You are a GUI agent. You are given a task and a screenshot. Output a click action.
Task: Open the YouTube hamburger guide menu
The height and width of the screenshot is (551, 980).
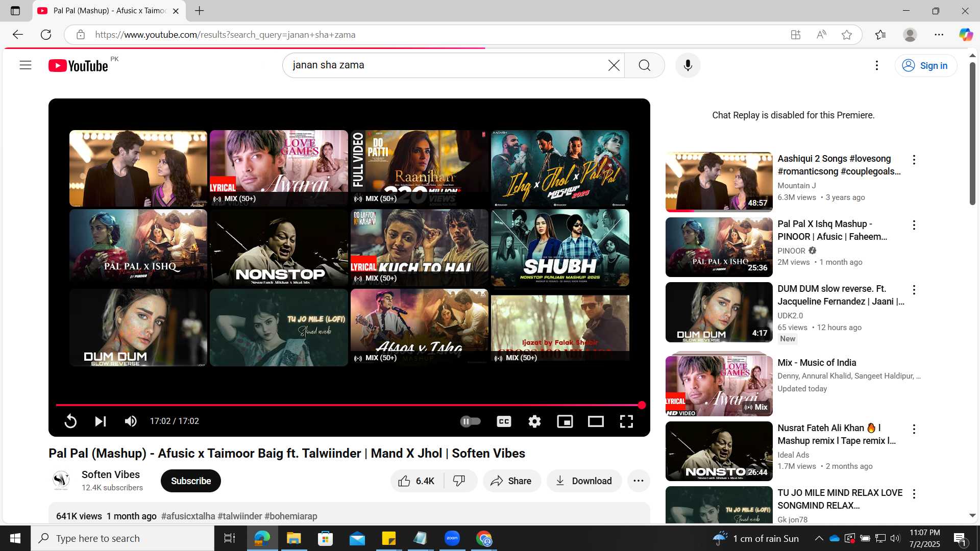pyautogui.click(x=26, y=65)
